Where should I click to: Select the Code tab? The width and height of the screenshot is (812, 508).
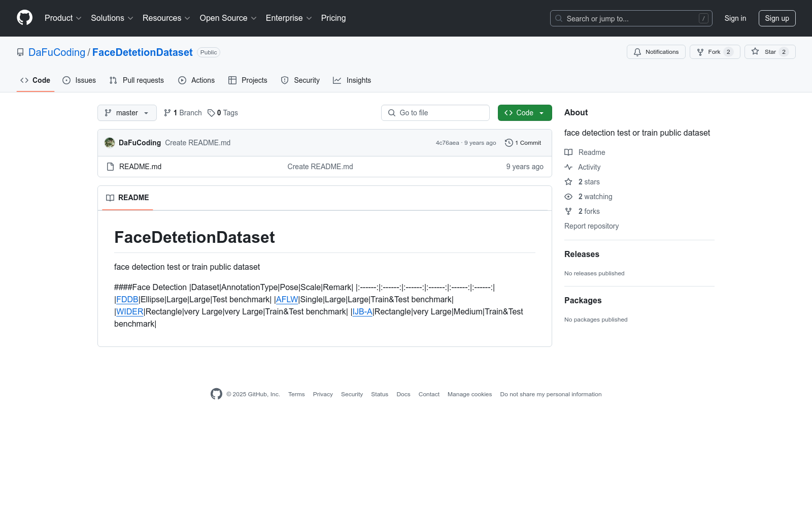coord(36,80)
